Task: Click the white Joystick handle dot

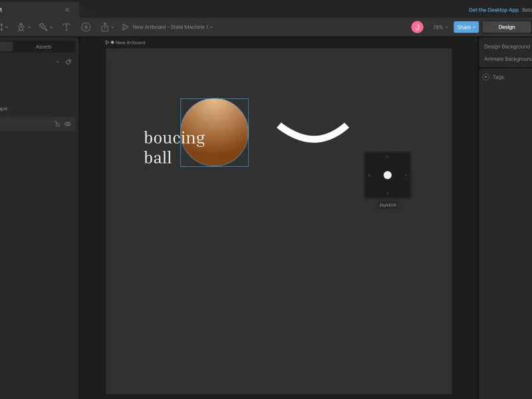Action: point(388,175)
